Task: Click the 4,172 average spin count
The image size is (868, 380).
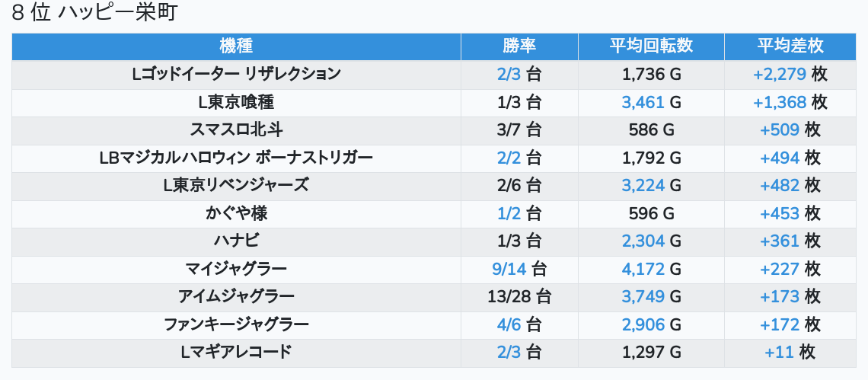Action: 643,269
